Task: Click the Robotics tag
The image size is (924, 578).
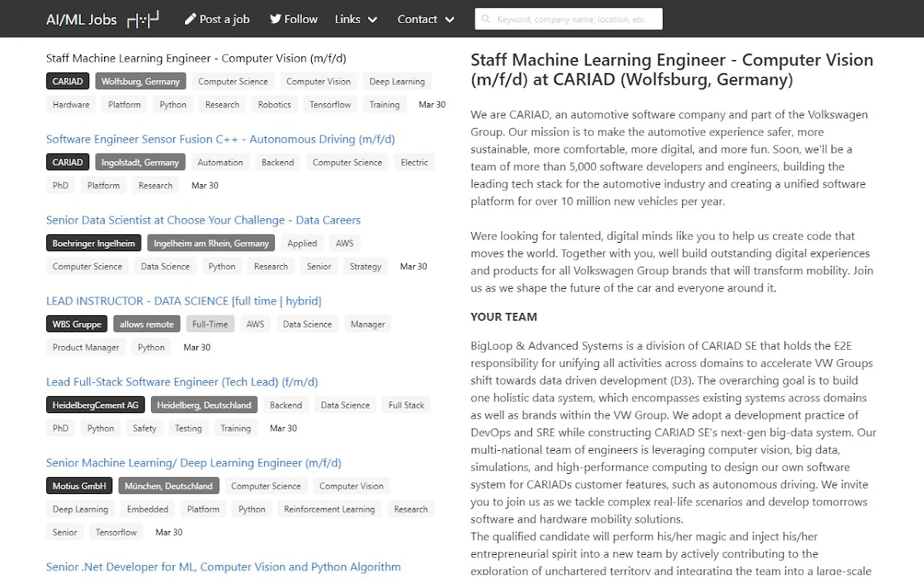Action: pyautogui.click(x=275, y=105)
